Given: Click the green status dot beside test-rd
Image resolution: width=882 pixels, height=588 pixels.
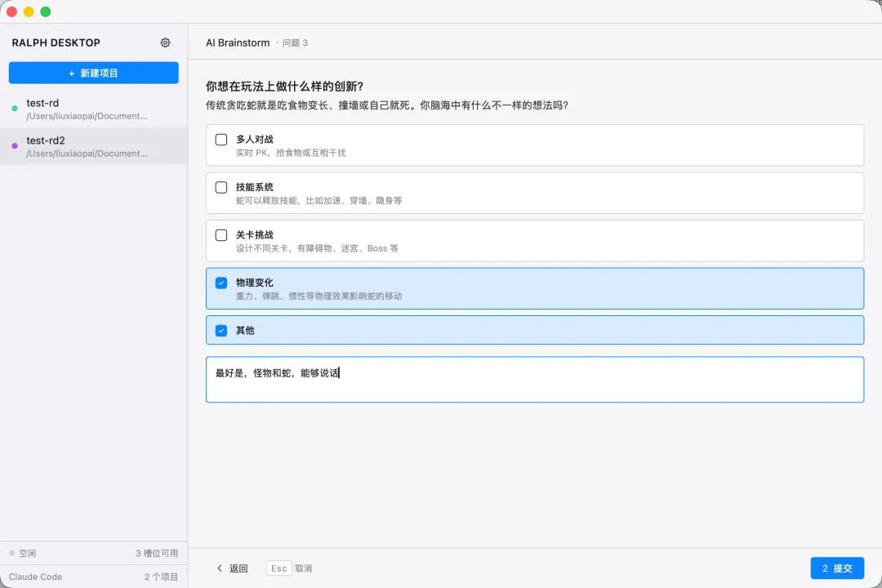Looking at the screenshot, I should pyautogui.click(x=15, y=109).
